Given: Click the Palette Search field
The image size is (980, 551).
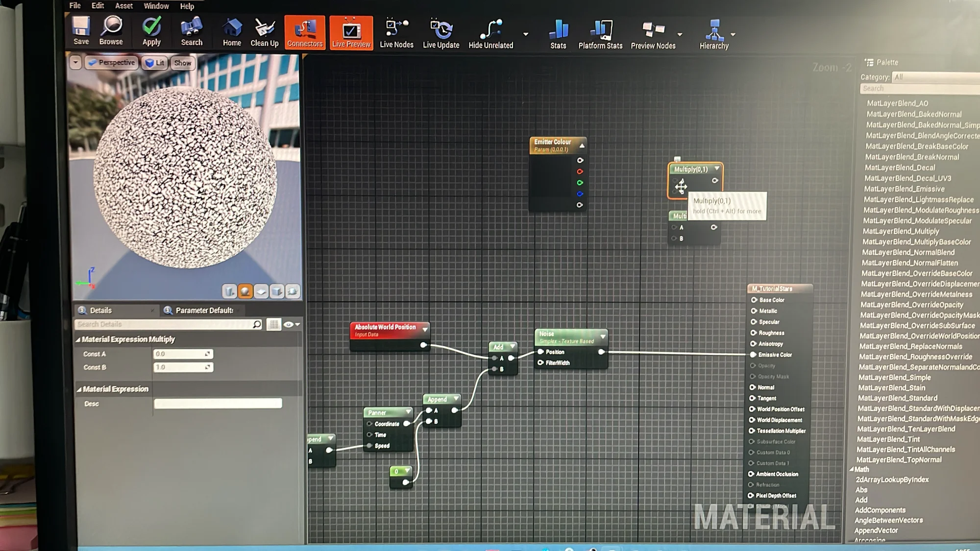Looking at the screenshot, I should point(920,89).
